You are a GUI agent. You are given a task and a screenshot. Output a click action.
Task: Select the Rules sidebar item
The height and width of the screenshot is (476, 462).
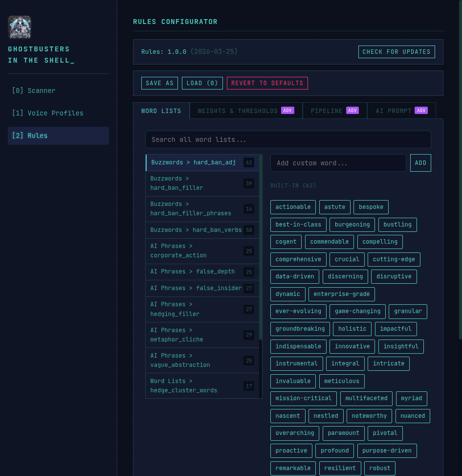pos(58,136)
